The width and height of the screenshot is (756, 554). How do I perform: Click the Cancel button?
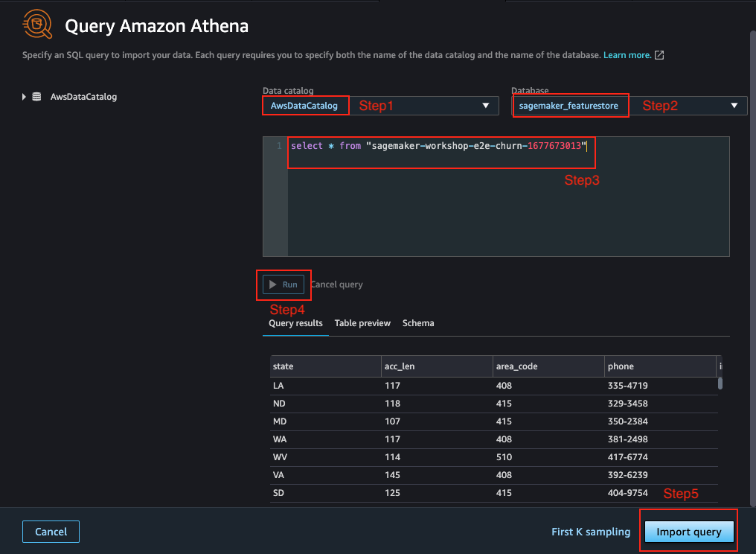point(51,532)
